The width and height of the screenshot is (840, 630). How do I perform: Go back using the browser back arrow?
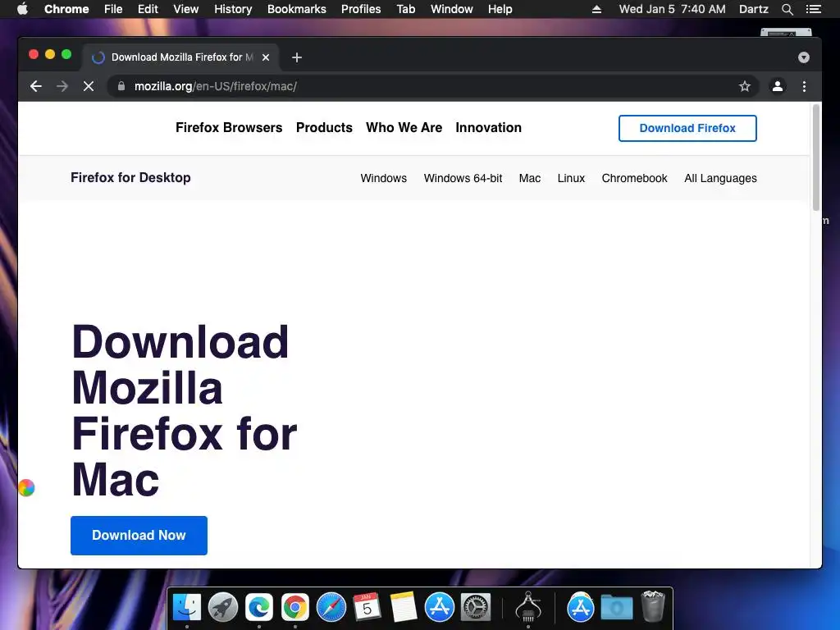tap(36, 86)
